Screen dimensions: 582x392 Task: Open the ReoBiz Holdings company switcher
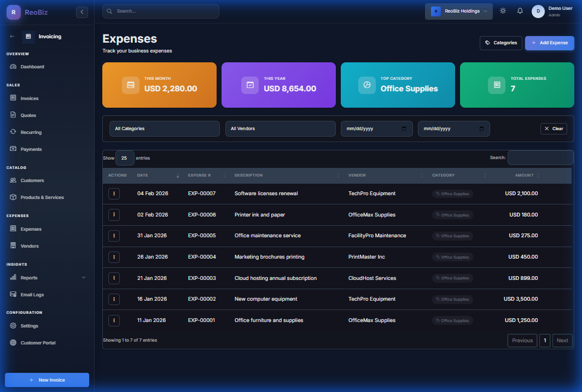click(458, 11)
